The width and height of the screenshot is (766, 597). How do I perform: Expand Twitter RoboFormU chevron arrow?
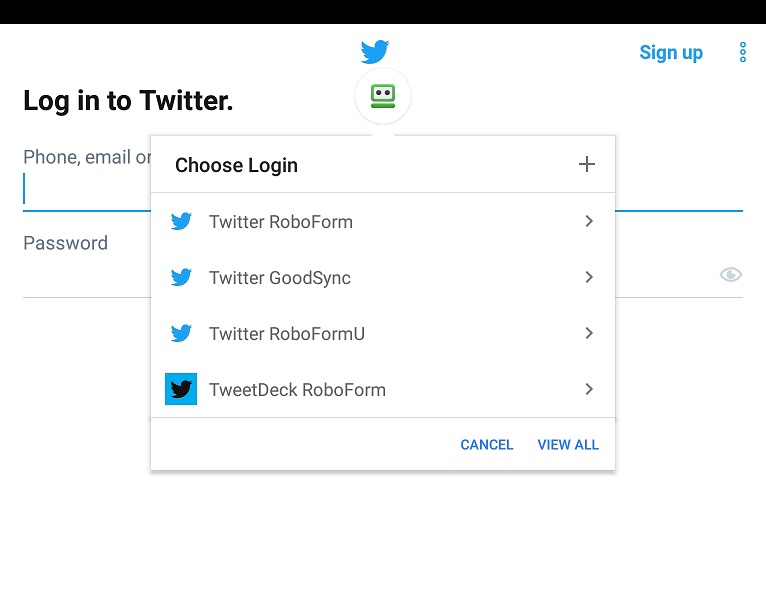pos(589,333)
